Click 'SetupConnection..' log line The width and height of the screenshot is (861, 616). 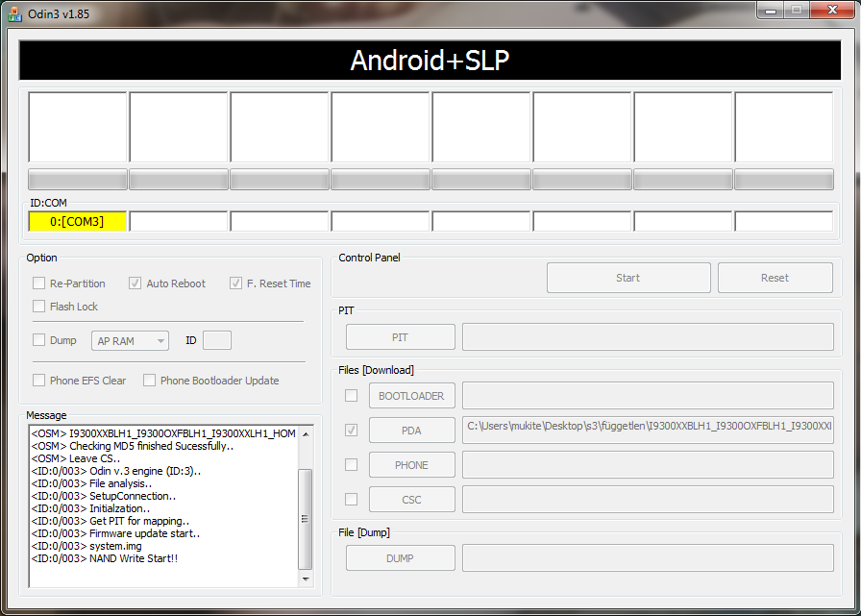point(104,496)
